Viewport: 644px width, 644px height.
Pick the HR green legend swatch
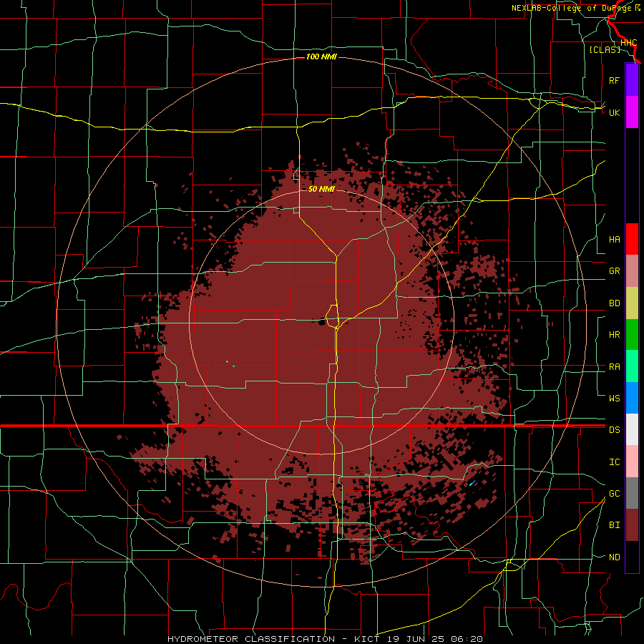point(632,335)
